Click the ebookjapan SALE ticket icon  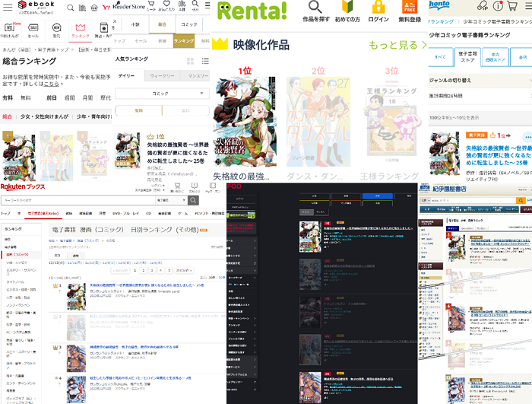33,27
